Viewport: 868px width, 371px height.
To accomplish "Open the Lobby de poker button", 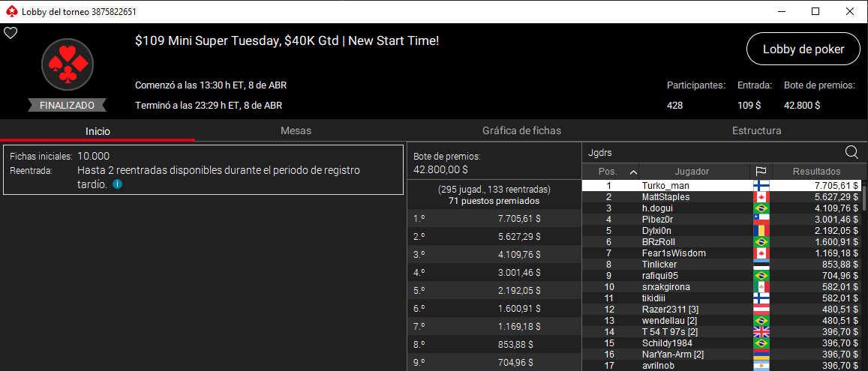I will click(x=803, y=49).
